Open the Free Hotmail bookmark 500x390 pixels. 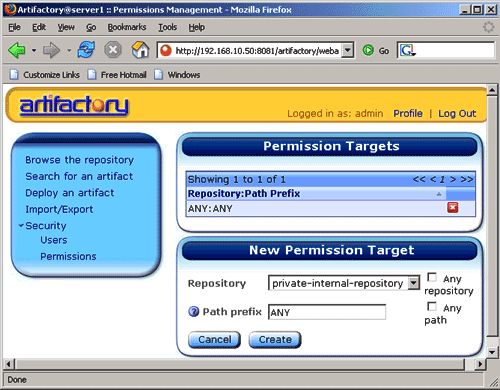click(117, 75)
